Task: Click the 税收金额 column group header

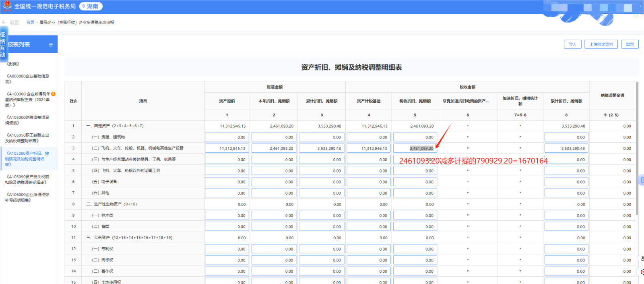Action: coord(468,87)
